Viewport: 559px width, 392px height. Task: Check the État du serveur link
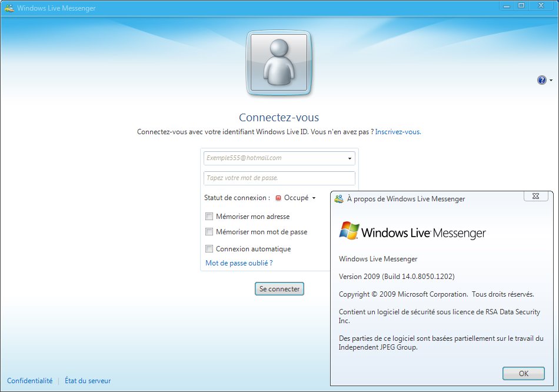[87, 381]
